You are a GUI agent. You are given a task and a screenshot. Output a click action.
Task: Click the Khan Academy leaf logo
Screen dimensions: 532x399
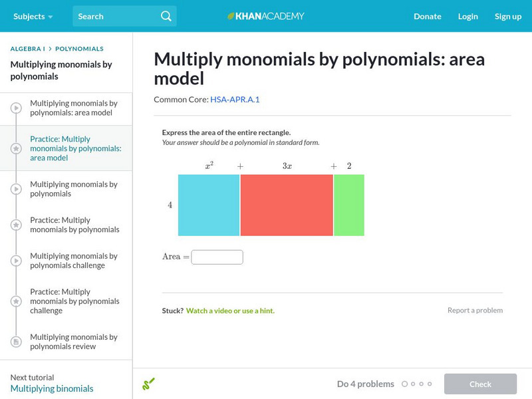click(231, 16)
